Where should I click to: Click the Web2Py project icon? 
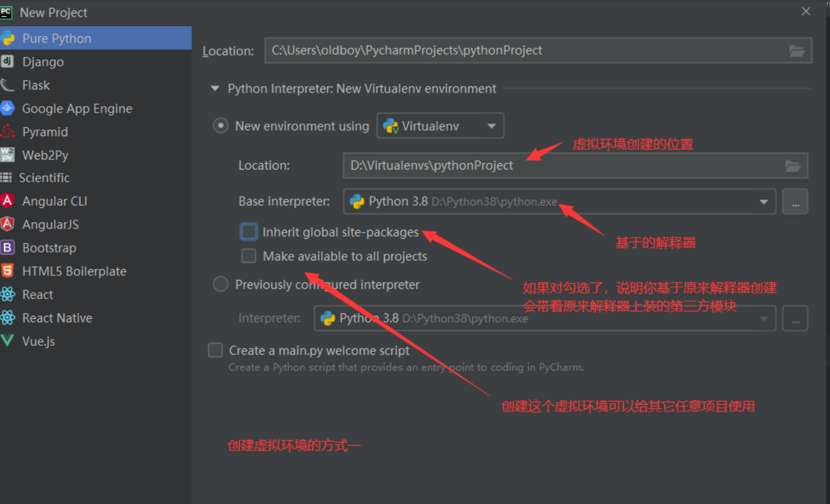[x=7, y=155]
